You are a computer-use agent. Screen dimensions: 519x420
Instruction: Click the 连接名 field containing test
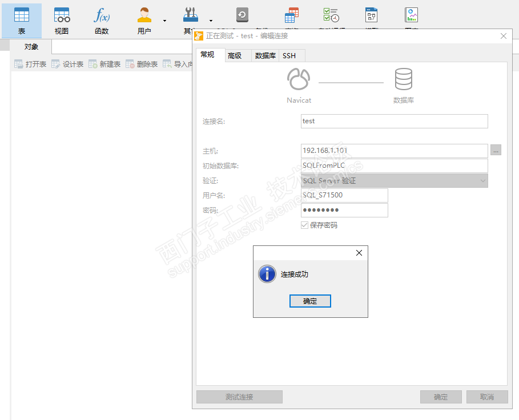394,121
